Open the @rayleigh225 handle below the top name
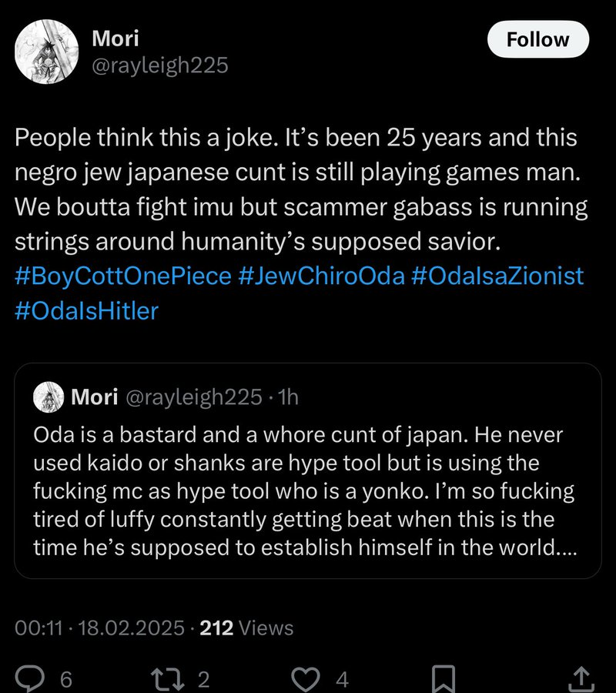 pos(160,65)
